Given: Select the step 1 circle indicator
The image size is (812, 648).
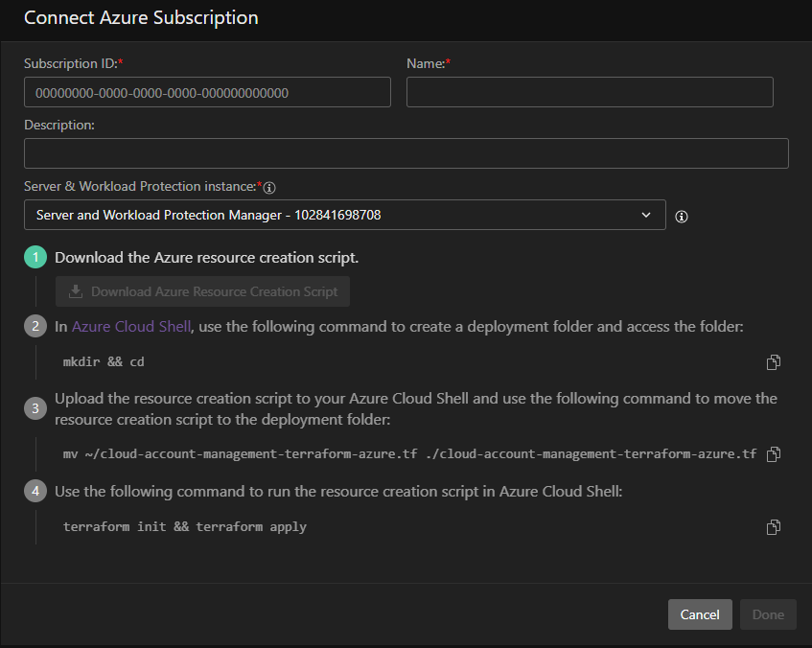Looking at the screenshot, I should (x=35, y=258).
